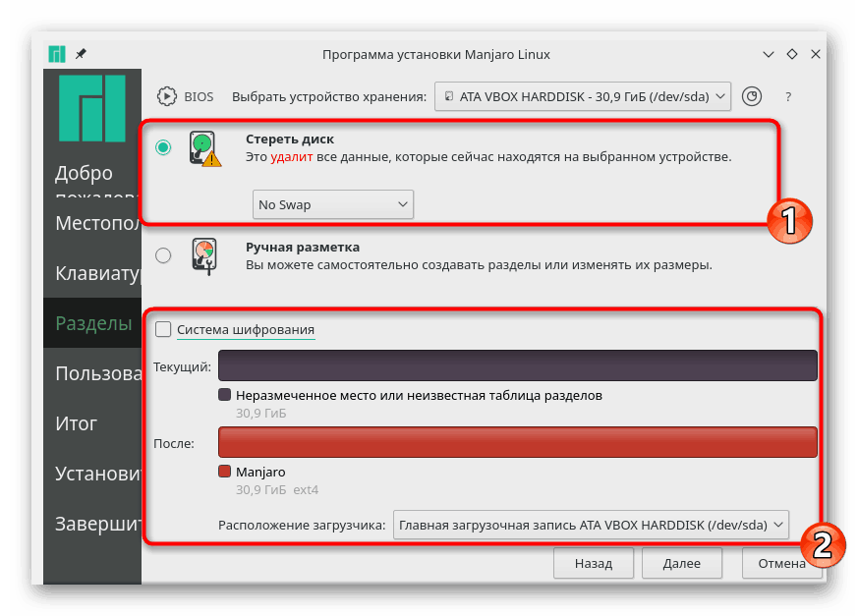858x616 pixels.
Task: Open the storage device dropdown
Action: click(x=583, y=97)
